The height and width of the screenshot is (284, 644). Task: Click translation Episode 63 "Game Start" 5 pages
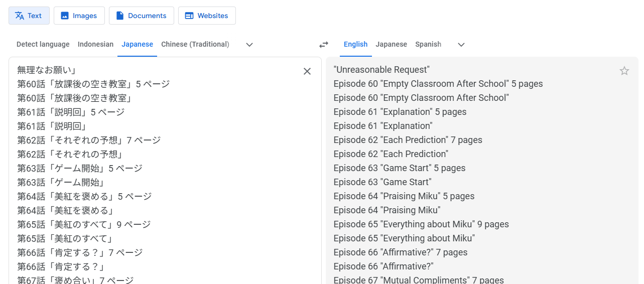point(400,168)
